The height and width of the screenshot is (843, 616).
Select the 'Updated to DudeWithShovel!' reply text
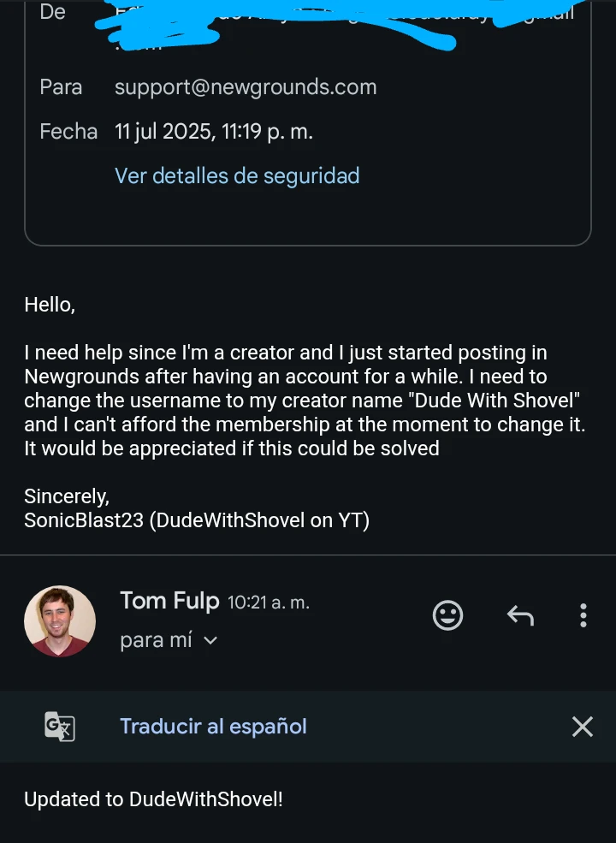coord(154,798)
